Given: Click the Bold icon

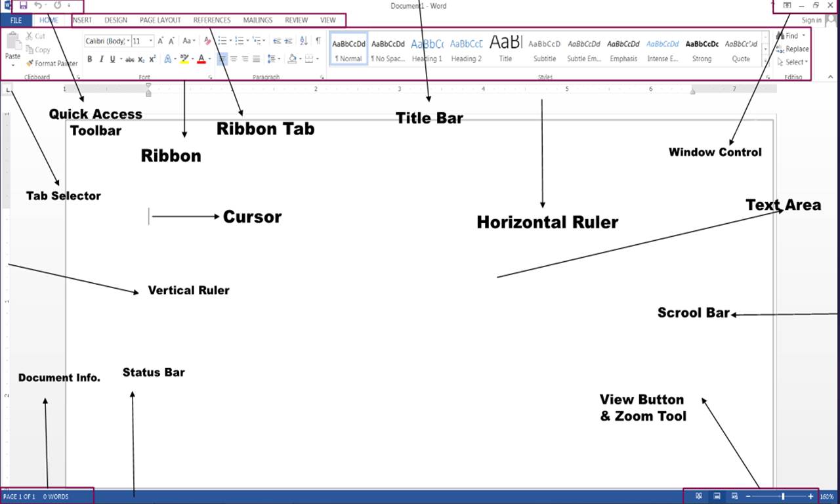Looking at the screenshot, I should 89,58.
